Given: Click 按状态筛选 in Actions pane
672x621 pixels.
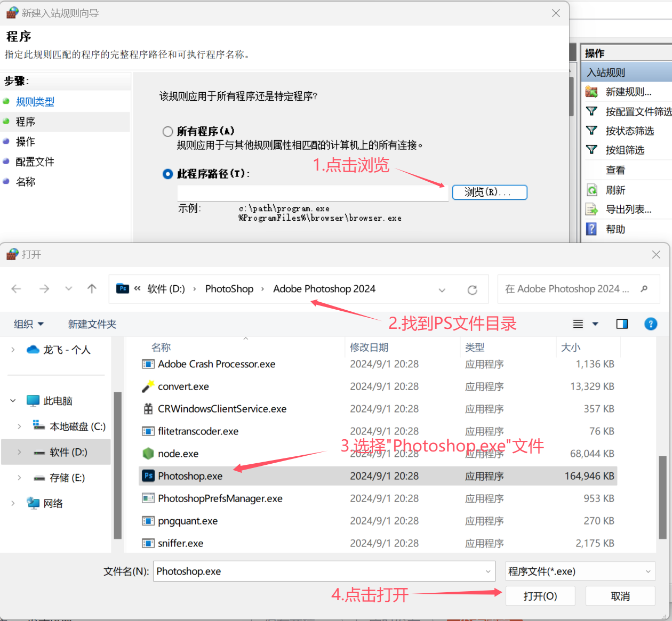Looking at the screenshot, I should point(630,131).
